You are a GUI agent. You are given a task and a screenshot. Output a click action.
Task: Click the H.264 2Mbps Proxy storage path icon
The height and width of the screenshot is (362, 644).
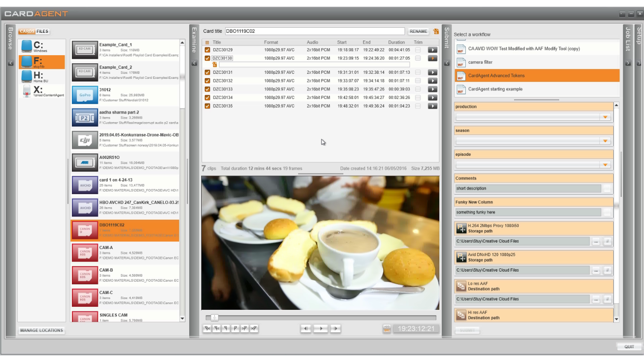tap(461, 228)
